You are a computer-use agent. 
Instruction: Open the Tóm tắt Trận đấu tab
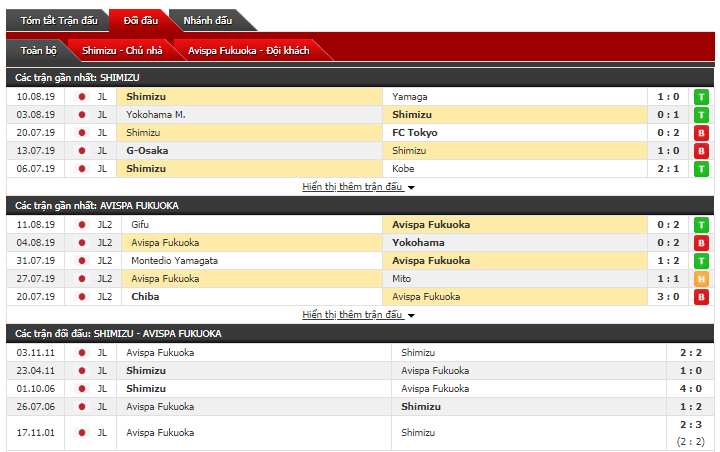[59, 21]
